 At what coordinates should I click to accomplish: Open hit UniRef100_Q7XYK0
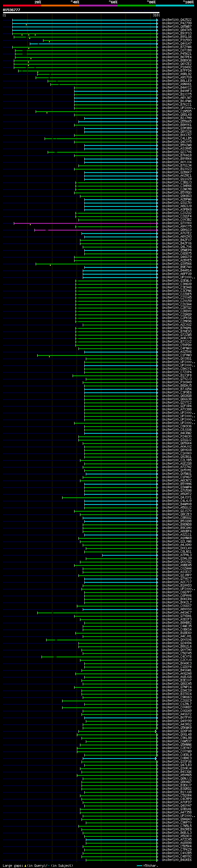coord(176,223)
